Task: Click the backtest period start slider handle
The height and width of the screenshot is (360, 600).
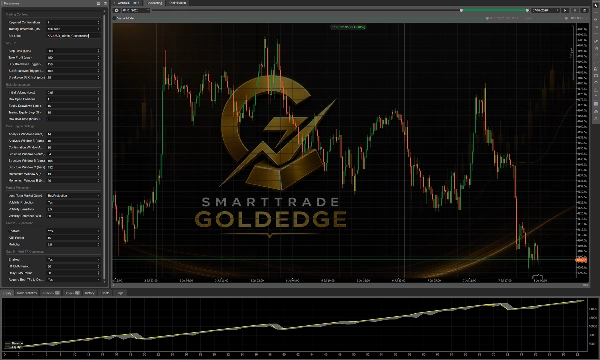Action: pos(461,10)
